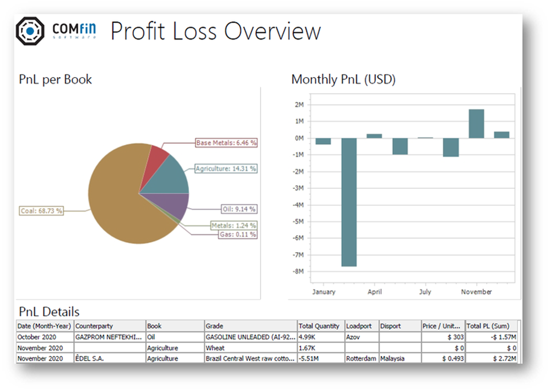Sort by Book column header
The image size is (551, 392).
175,326
